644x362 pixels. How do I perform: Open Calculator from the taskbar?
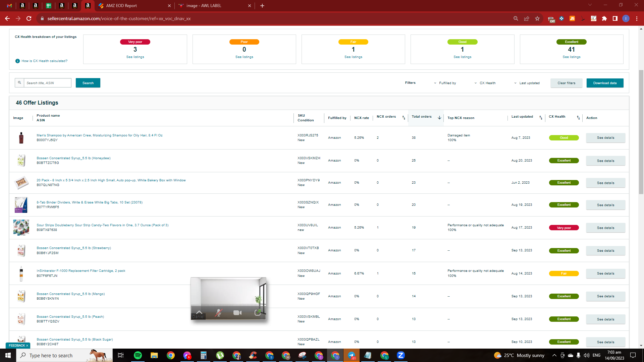pyautogui.click(x=204, y=355)
